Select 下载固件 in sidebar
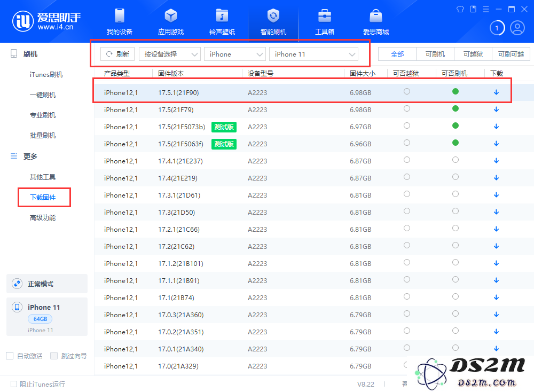534x392 pixels. click(x=43, y=197)
